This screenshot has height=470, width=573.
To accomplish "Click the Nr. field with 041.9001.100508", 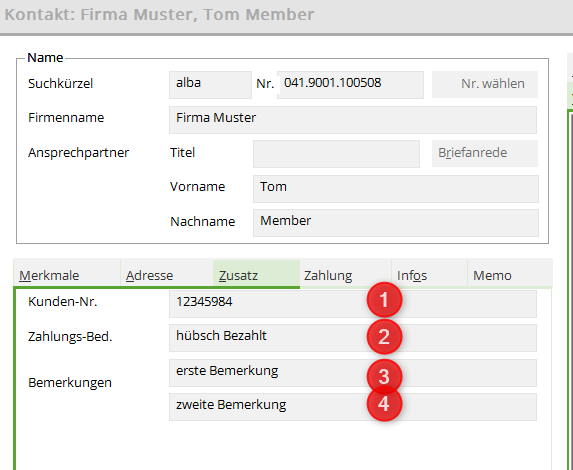I will click(x=350, y=85).
